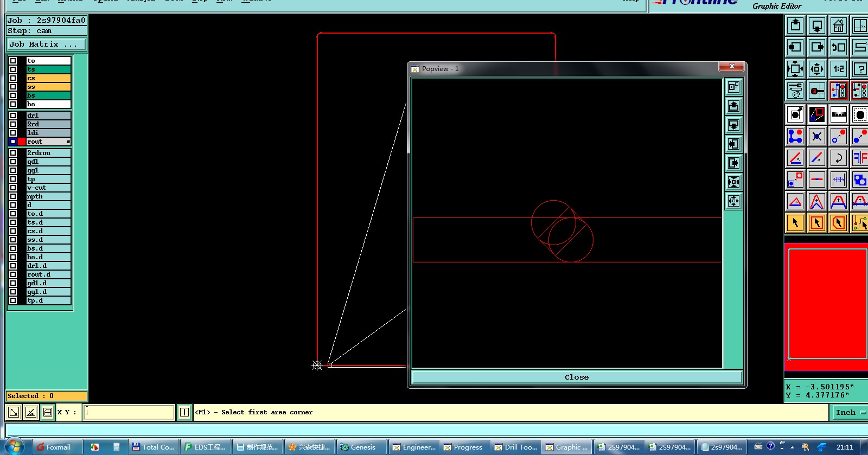Click the Windows Start orb
The image size is (868, 455).
click(x=14, y=446)
